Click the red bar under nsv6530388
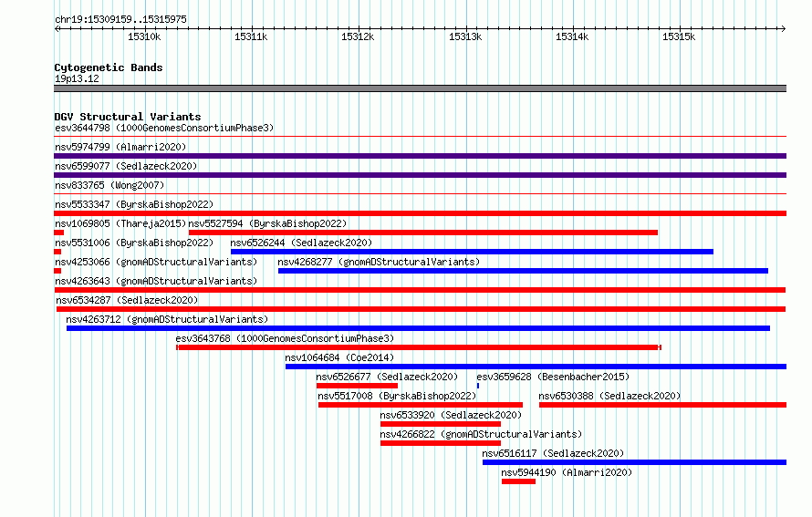Screen dimensions: 812x517 click(663, 405)
